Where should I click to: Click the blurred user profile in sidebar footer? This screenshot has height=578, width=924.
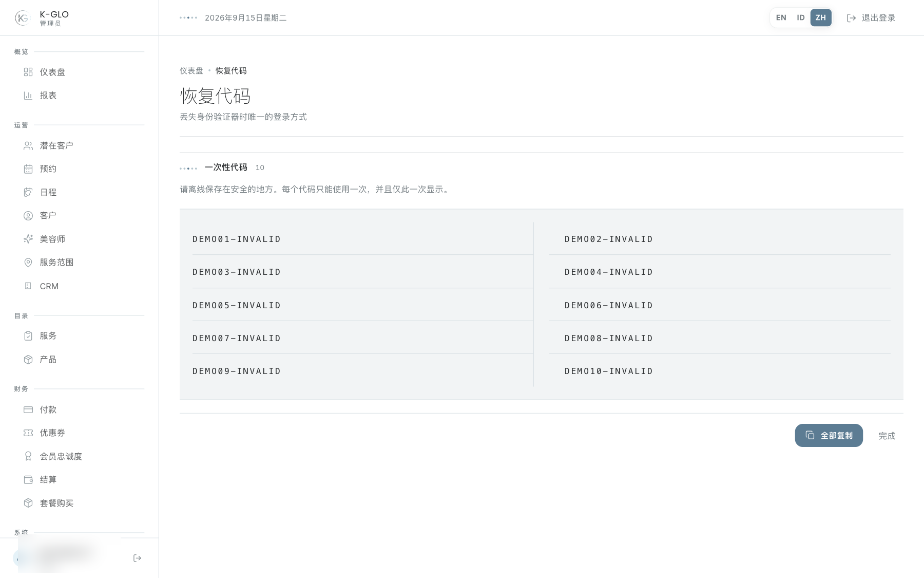67,555
